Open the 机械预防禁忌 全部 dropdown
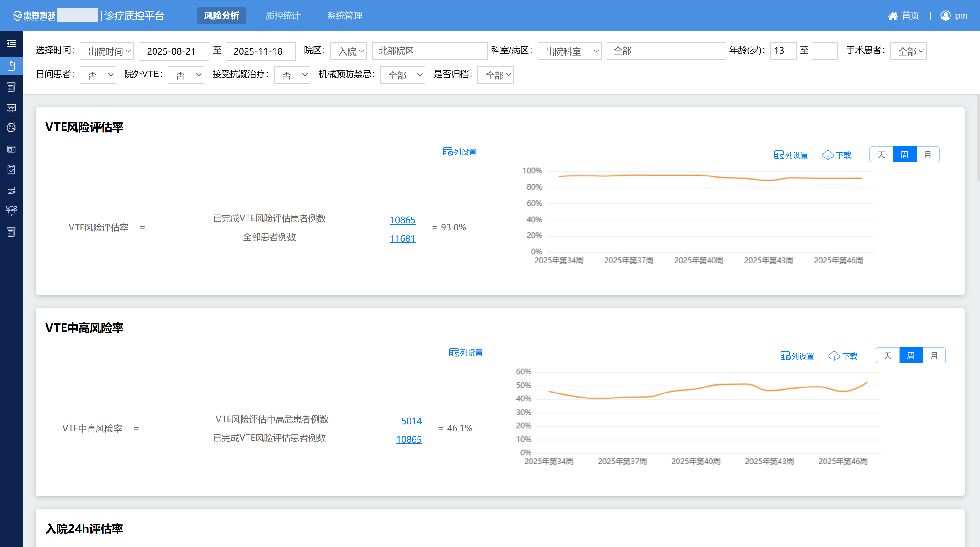The width and height of the screenshot is (980, 547). 402,74
